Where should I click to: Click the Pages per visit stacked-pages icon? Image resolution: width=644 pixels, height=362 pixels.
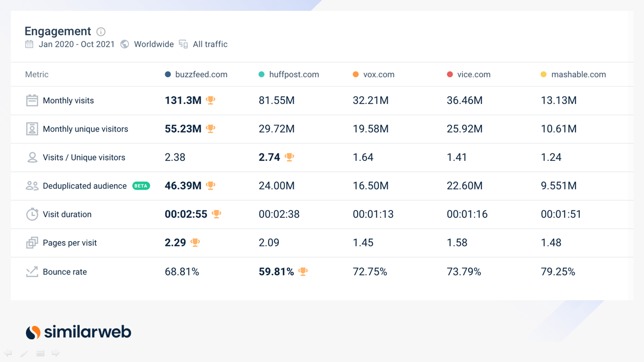point(32,243)
